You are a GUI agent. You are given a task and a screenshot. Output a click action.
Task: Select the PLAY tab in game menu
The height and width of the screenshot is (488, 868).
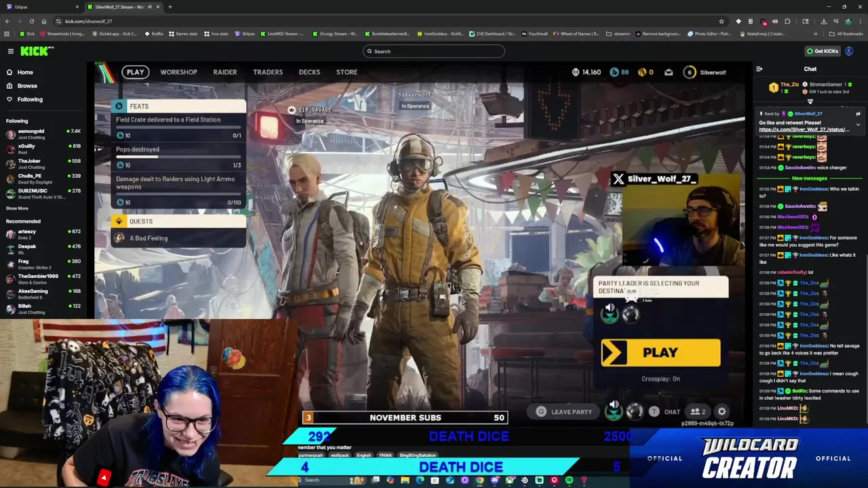pyautogui.click(x=135, y=73)
